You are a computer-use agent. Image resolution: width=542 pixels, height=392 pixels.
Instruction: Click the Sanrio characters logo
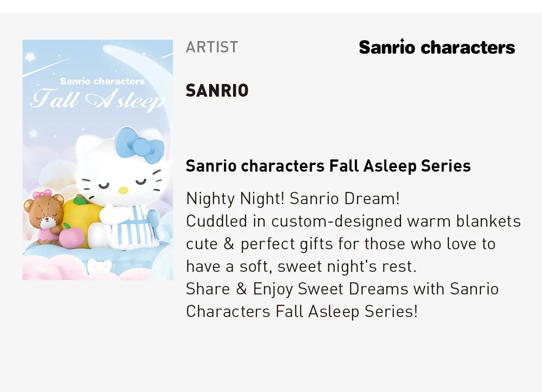(437, 47)
